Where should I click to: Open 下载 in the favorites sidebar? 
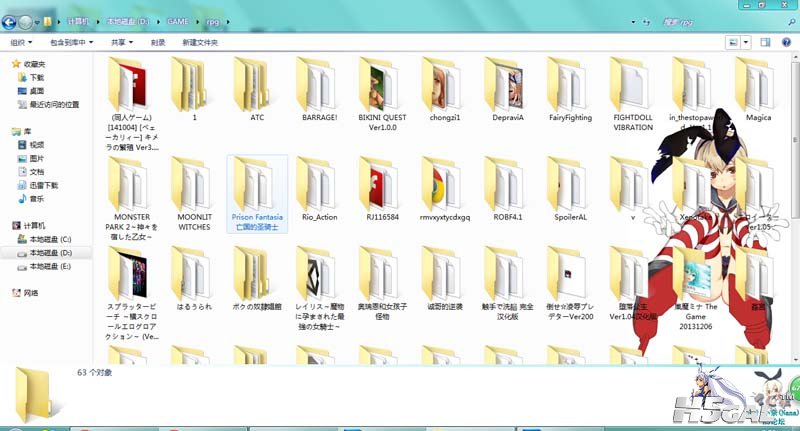pos(37,77)
